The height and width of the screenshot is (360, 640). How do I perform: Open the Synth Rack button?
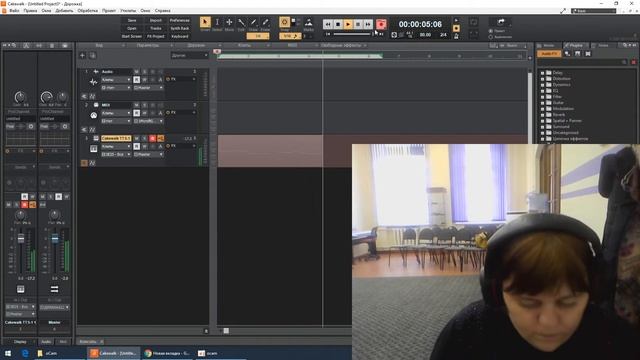tap(180, 28)
